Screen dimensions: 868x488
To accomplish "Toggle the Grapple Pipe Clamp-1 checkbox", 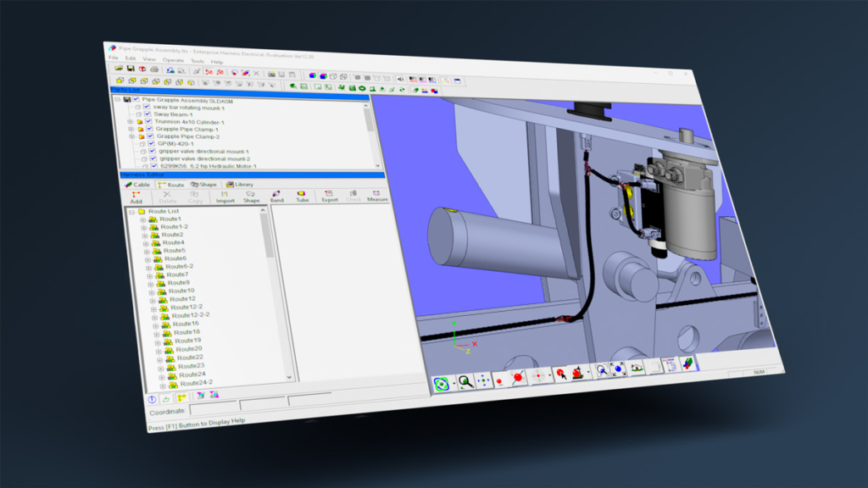I will 148,130.
